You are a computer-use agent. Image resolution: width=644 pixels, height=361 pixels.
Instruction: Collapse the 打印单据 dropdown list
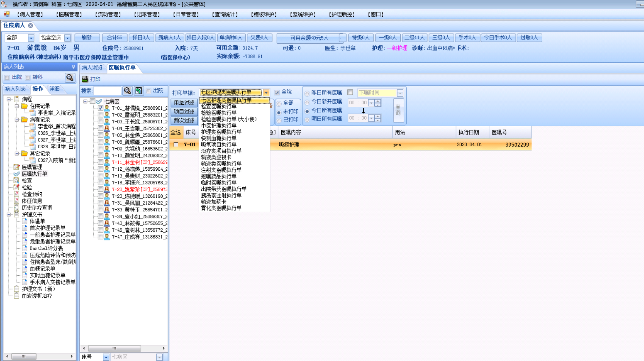(266, 92)
